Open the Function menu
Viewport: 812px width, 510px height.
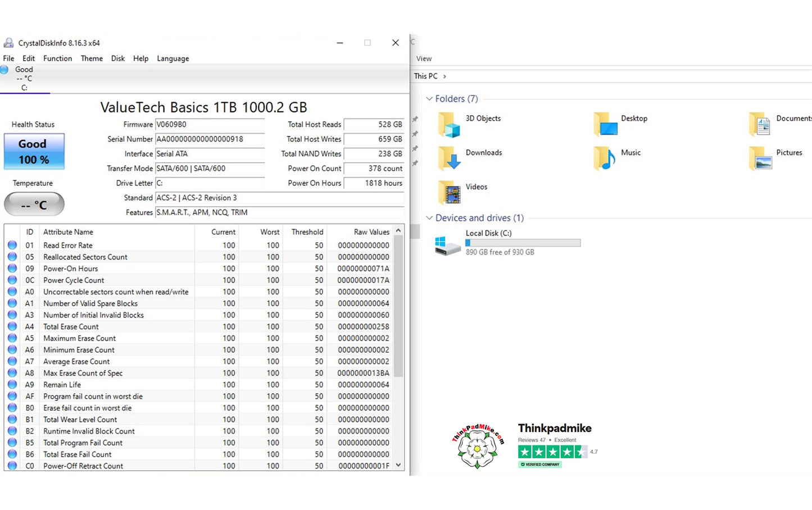(x=58, y=58)
